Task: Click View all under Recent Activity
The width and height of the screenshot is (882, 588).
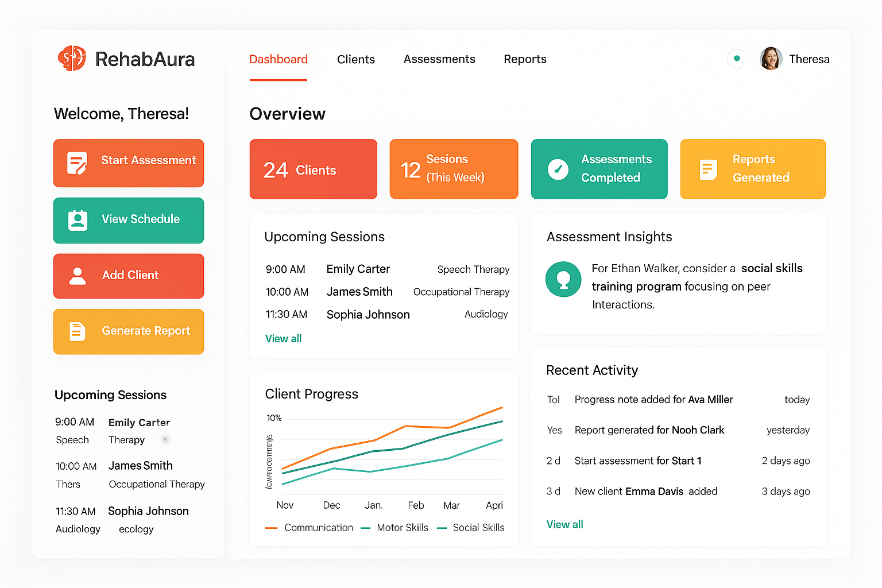Action: pos(564,524)
